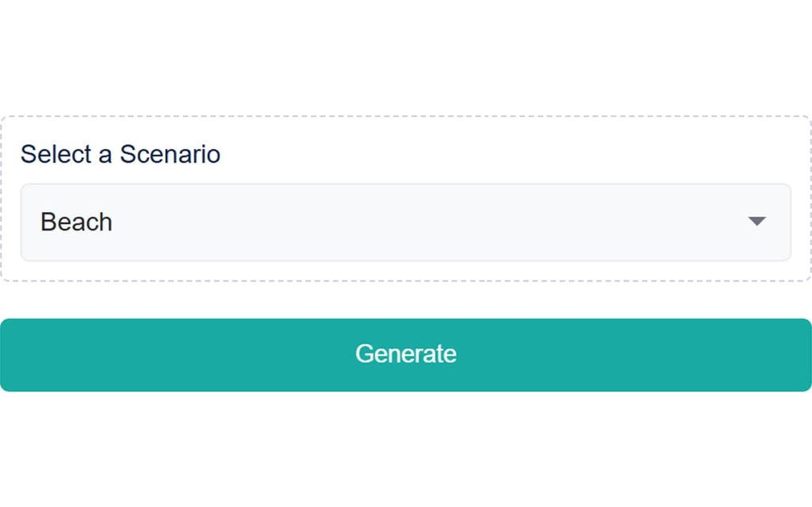Click the selected Beach value text
The width and height of the screenshot is (812, 507).
tap(76, 222)
